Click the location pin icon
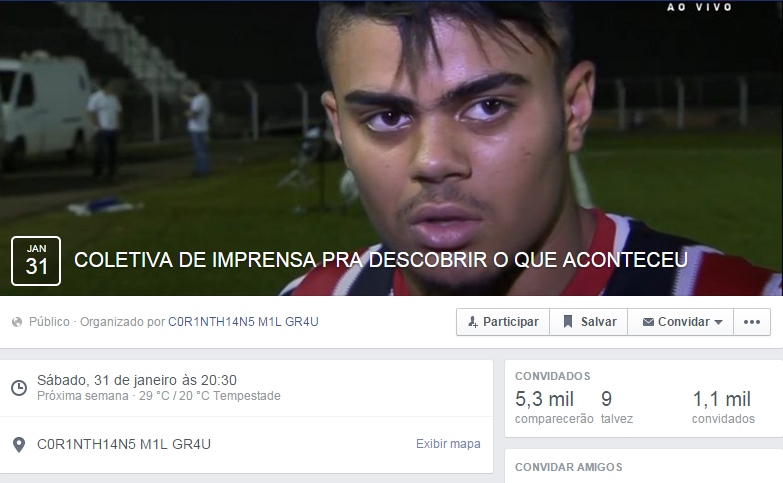Viewport: 783px width, 483px height. pos(19,445)
